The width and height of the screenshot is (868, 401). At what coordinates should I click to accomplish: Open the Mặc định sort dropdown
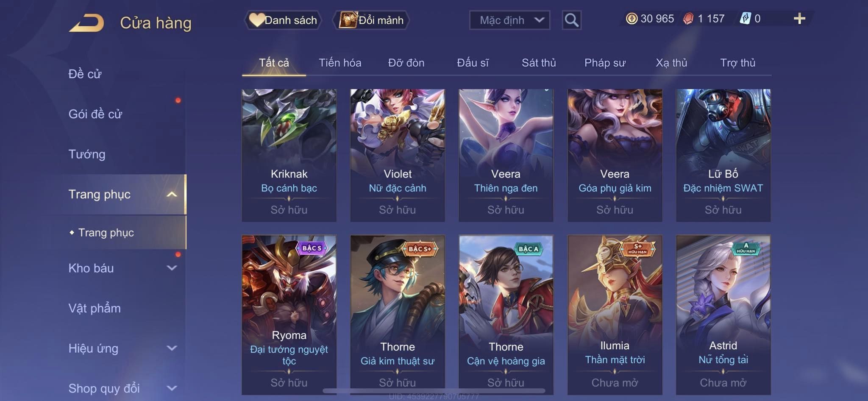pos(509,20)
